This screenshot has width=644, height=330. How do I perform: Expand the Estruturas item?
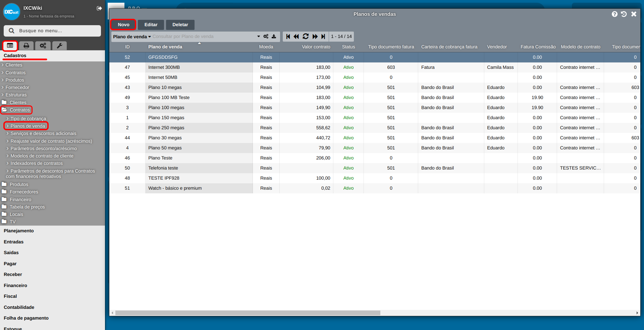coord(14,95)
